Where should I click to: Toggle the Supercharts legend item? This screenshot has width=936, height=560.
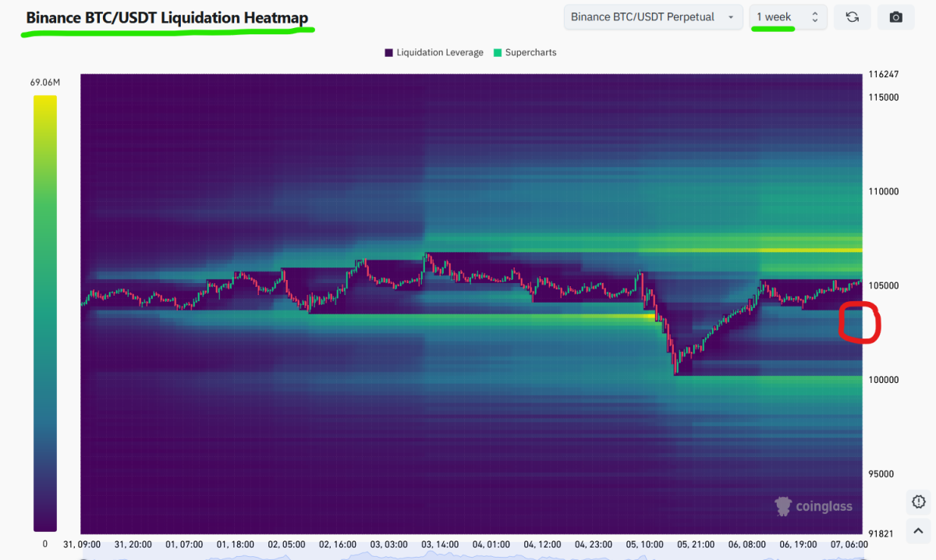coord(524,52)
